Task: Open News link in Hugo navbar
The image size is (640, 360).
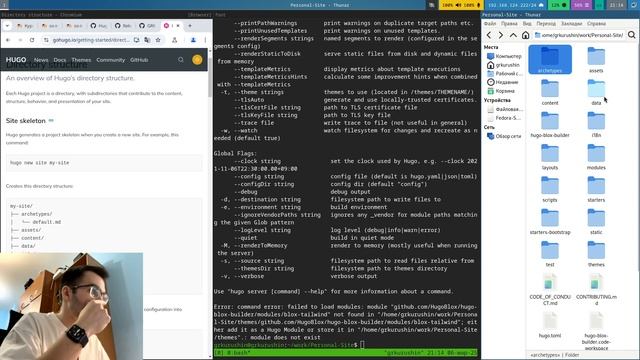Action: [x=41, y=60]
